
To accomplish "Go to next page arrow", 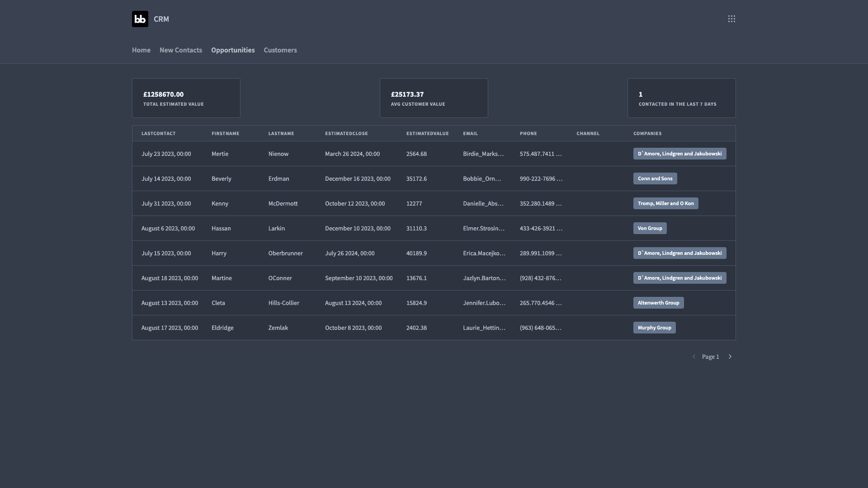I will (730, 357).
